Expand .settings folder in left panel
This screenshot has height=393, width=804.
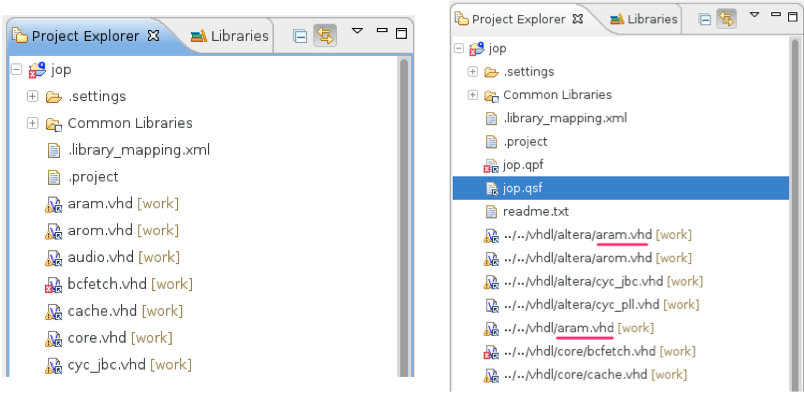point(33,96)
